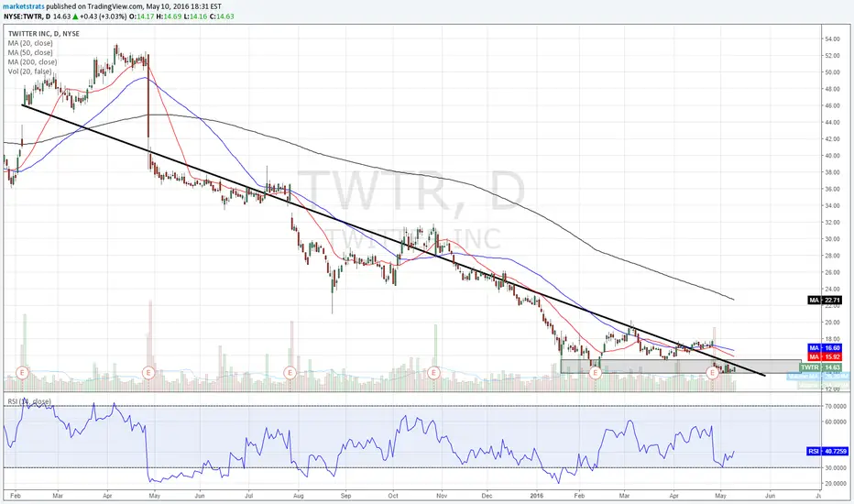This screenshot has height=504, width=854.
Task: Click the black MA 22.71 price label
Action: click(825, 301)
